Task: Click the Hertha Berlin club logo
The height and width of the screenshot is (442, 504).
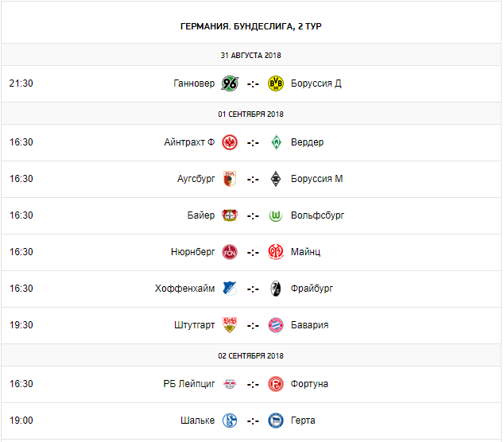Action: tap(277, 421)
